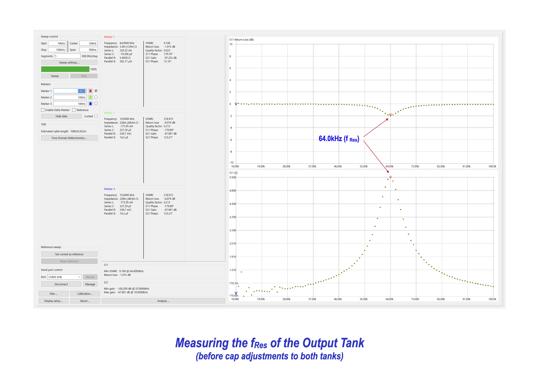
Task: Start a new frequency Sweep
Action: click(x=55, y=76)
